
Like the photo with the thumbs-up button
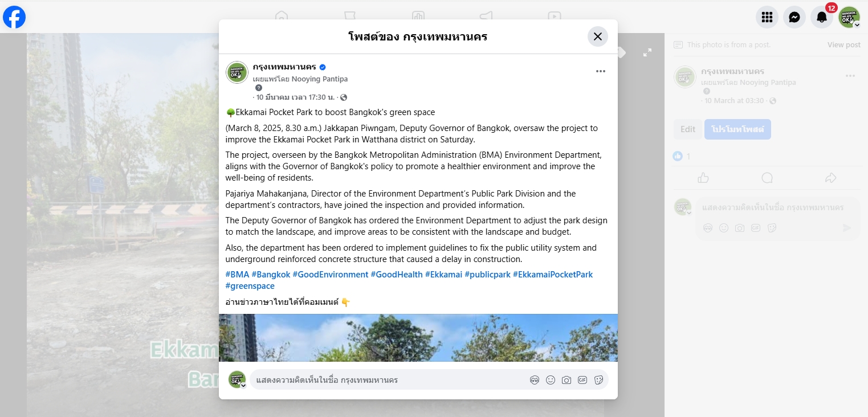pyautogui.click(x=703, y=178)
